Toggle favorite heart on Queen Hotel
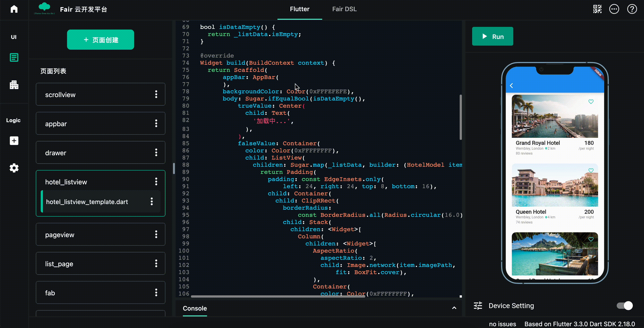The width and height of the screenshot is (644, 328). tap(591, 170)
